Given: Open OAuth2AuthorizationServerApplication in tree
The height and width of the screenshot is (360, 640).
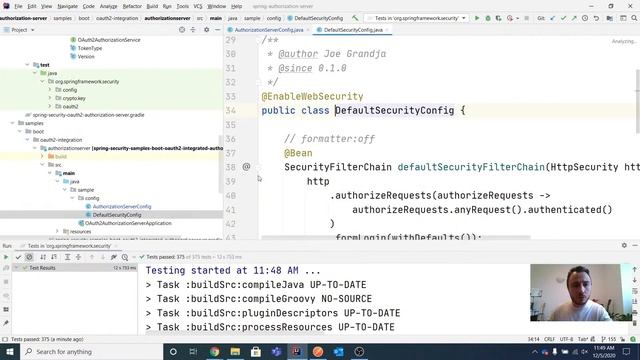Looking at the screenshot, I should click(128, 223).
